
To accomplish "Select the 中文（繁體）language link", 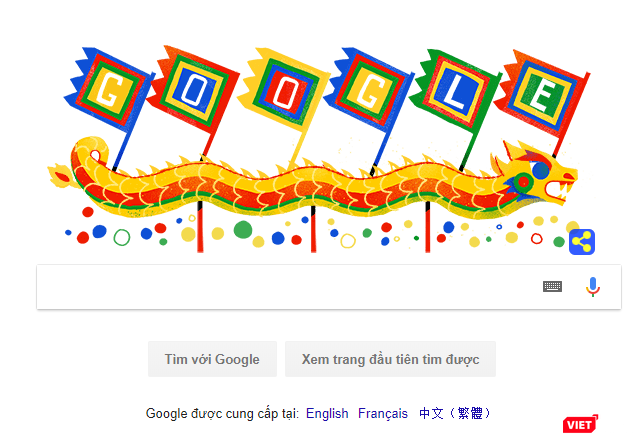I will click(x=454, y=413).
